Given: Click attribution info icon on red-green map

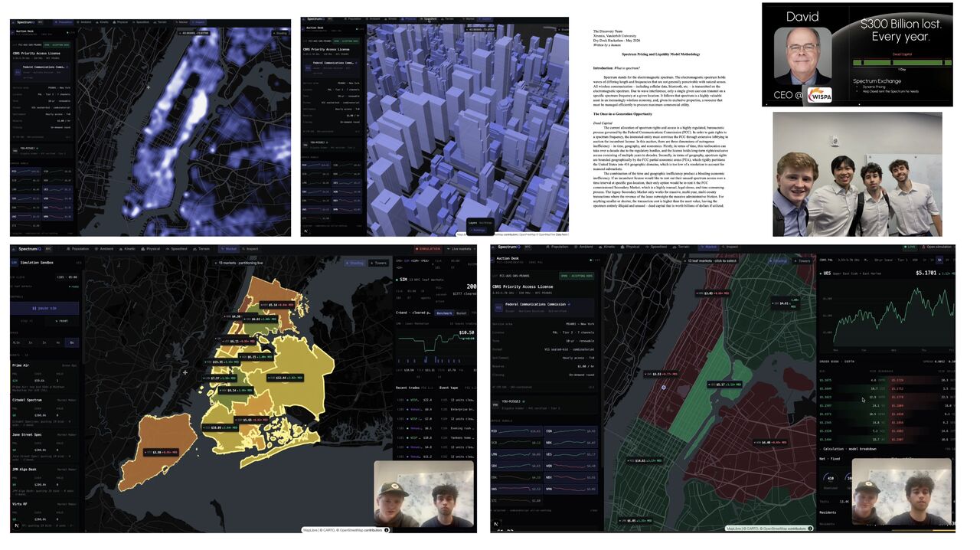Looking at the screenshot, I should click(810, 529).
